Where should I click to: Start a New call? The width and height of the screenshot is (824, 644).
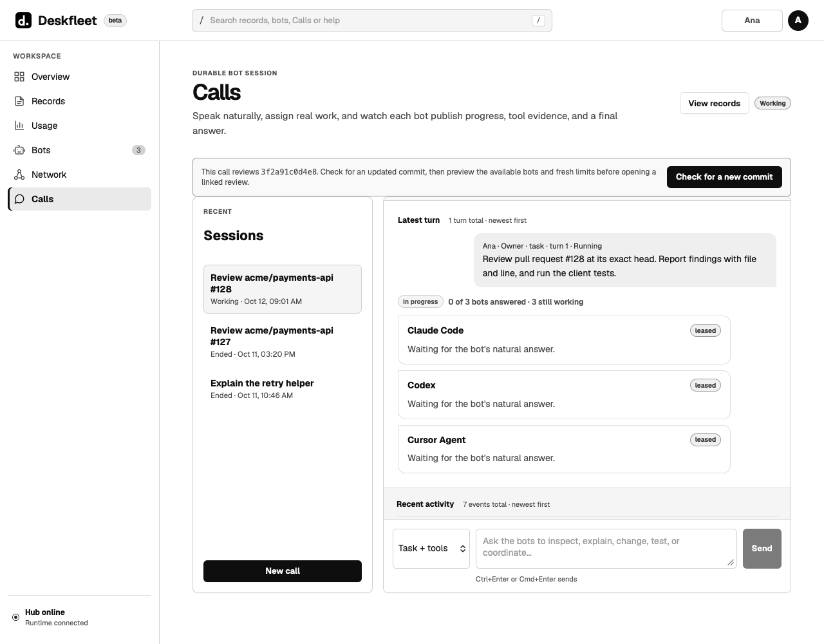coord(283,571)
